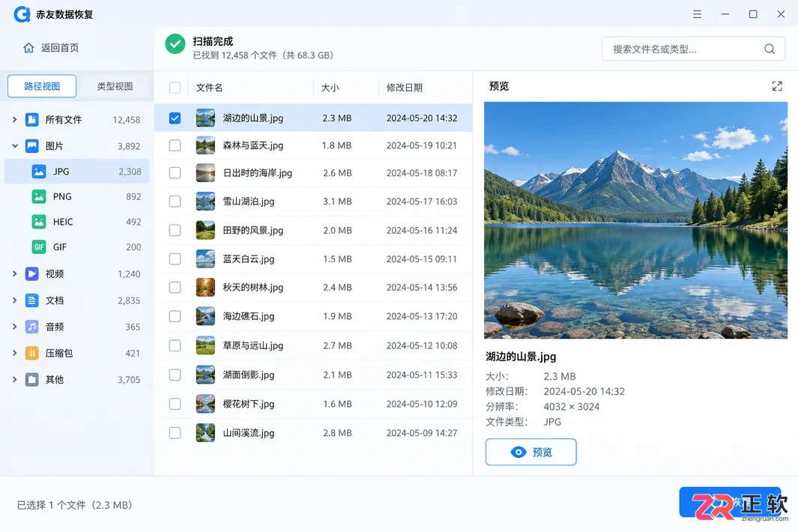Check the 雪山湖泊.jpg checkbox

coord(175,202)
